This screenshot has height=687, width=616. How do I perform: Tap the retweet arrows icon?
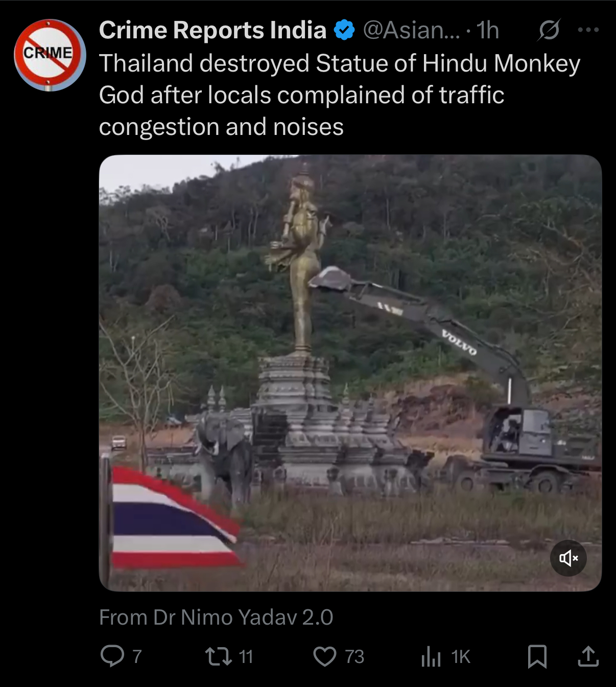click(x=219, y=656)
